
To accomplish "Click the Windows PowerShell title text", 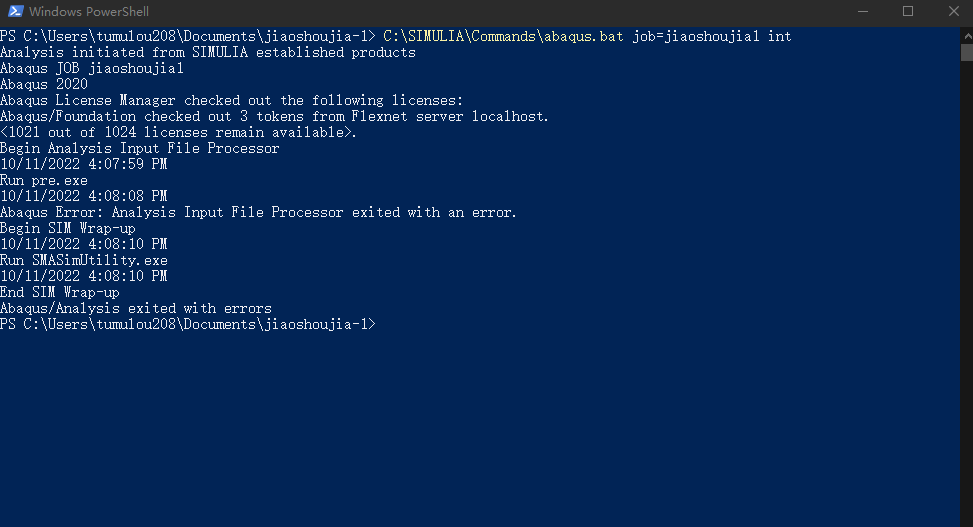I will click(89, 12).
